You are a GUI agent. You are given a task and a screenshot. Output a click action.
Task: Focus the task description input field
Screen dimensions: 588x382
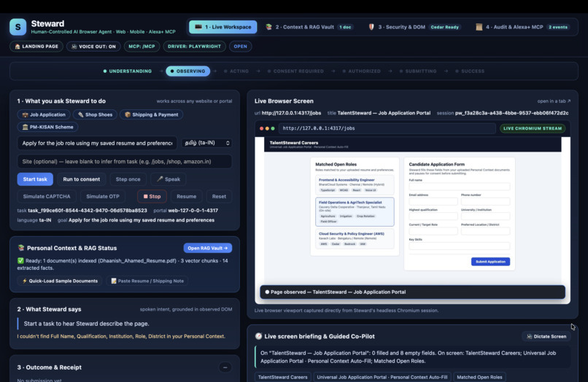pyautogui.click(x=97, y=143)
